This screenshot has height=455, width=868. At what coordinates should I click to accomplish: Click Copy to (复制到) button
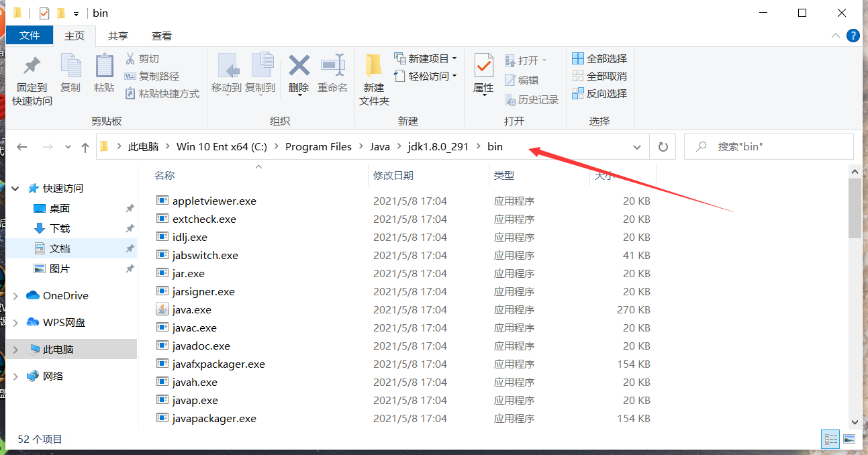pos(260,74)
